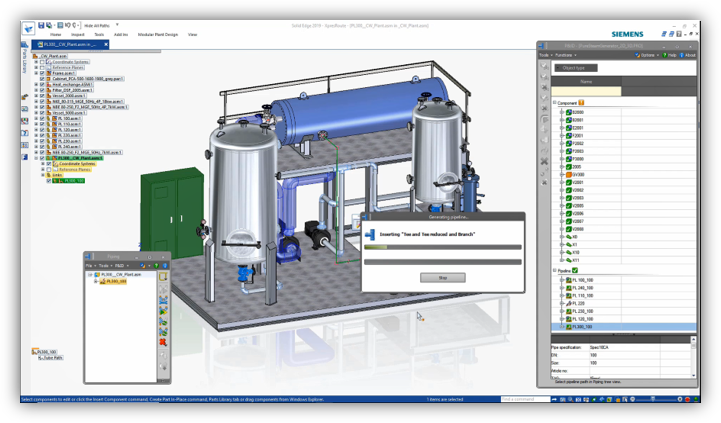
Task: Open the Modular Plant Design ribbon tab
Action: coord(157,34)
